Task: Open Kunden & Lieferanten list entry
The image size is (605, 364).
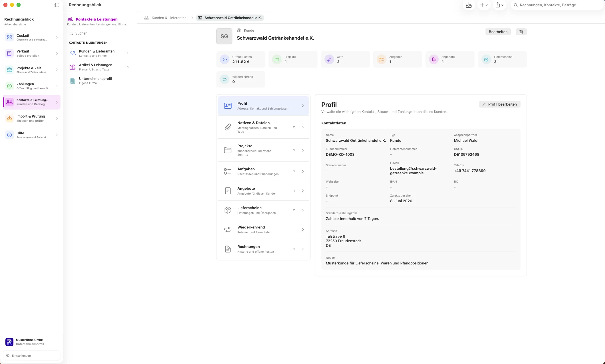Action: pos(100,53)
